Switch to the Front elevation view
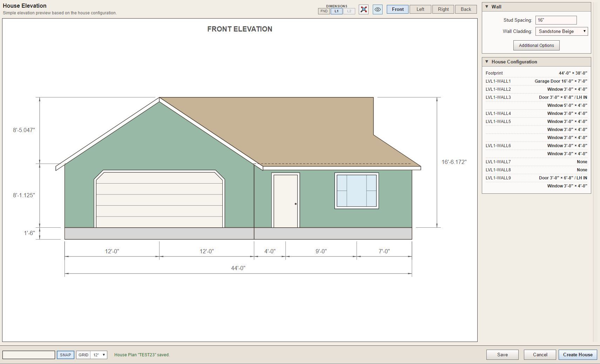Viewport: 600px width, 364px height. pyautogui.click(x=398, y=9)
